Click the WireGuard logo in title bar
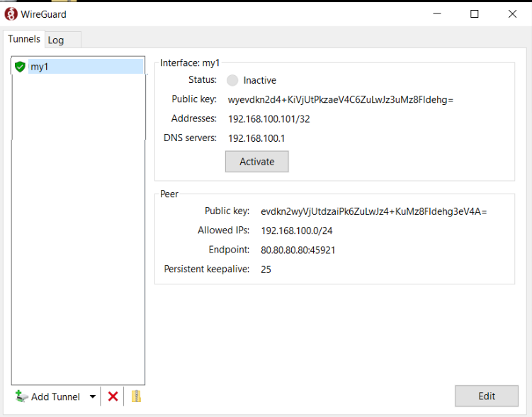Image resolution: width=532 pixels, height=417 pixels. pos(11,14)
